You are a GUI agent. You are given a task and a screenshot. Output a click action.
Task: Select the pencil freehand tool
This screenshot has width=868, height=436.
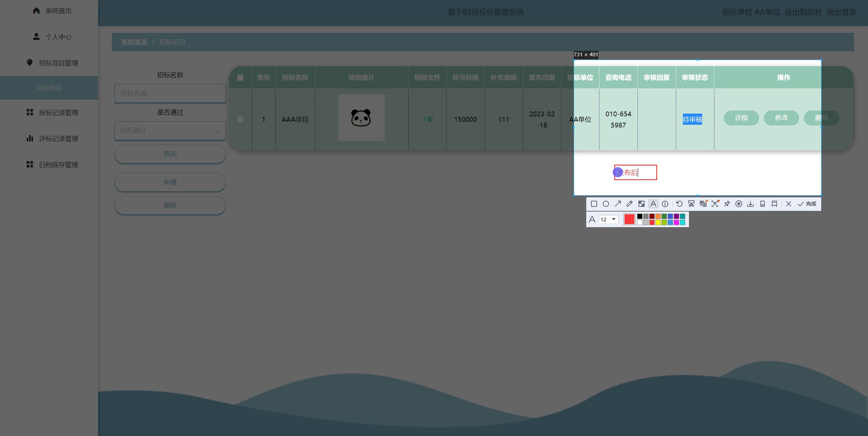(629, 204)
